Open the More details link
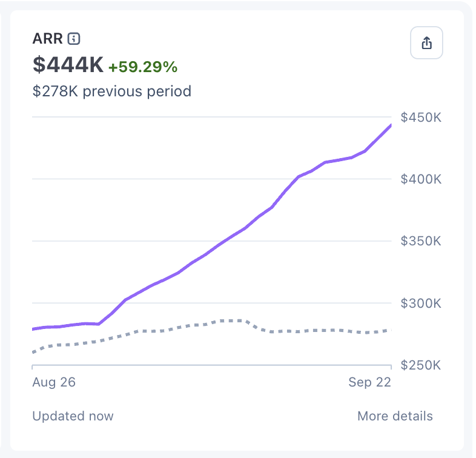Screen dimensions: 476x458 pyautogui.click(x=395, y=416)
